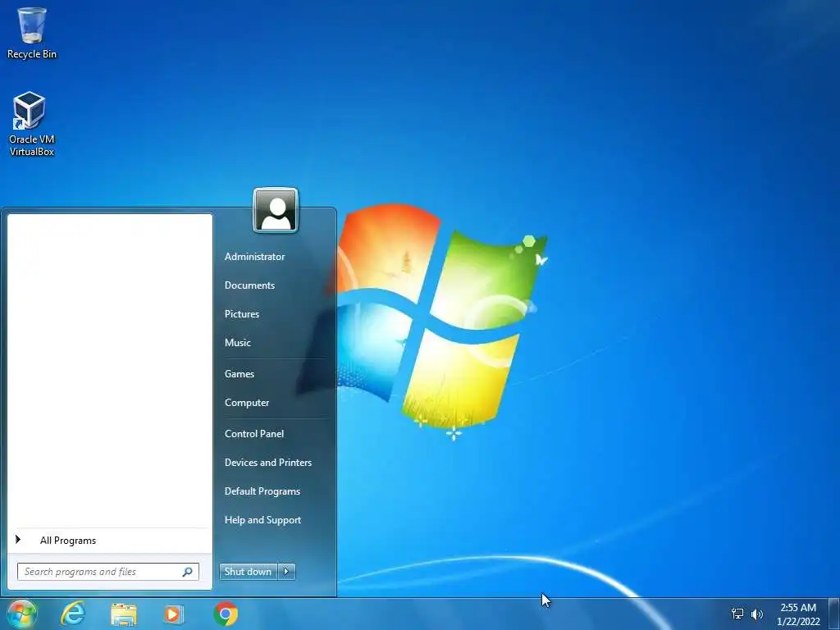
Task: Click the Windows Start orb
Action: [x=21, y=614]
